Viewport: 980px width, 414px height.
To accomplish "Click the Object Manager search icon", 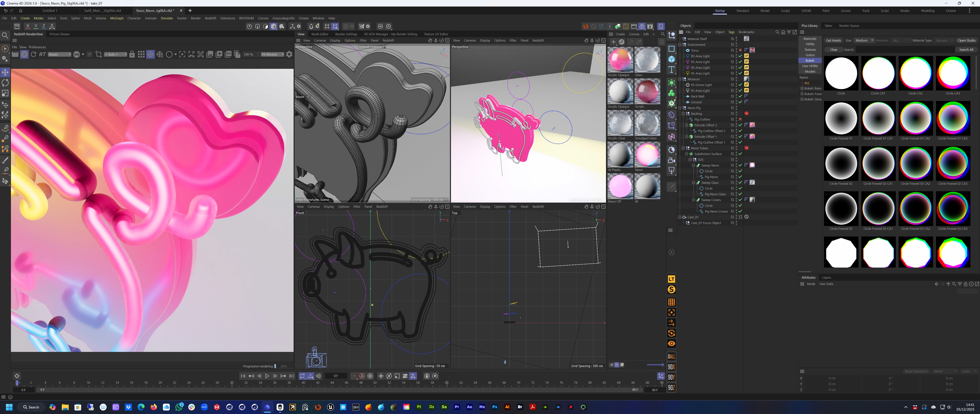I will (x=777, y=32).
